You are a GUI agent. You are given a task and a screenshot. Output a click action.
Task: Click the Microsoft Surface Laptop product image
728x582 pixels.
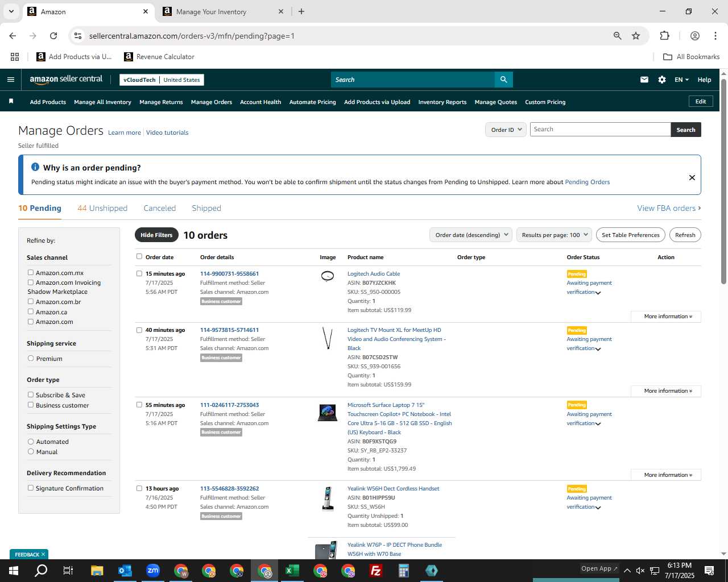point(328,412)
